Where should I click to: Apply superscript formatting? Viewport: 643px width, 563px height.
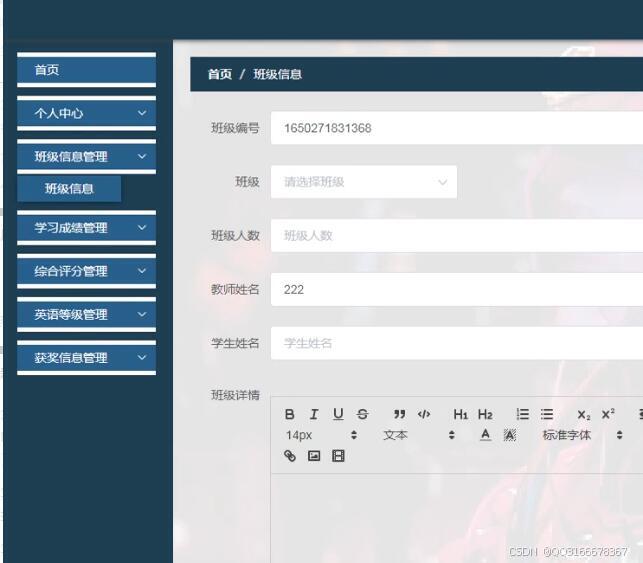tap(608, 414)
